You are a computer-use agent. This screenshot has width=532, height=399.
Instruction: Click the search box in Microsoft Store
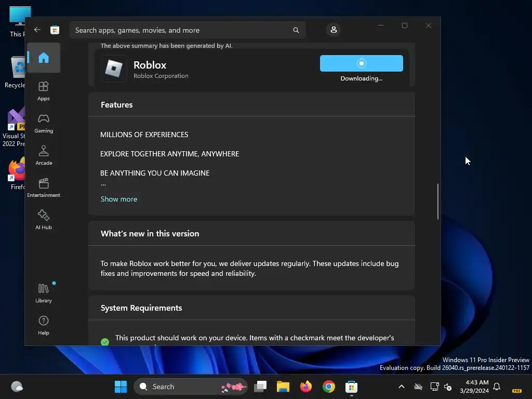(x=187, y=30)
